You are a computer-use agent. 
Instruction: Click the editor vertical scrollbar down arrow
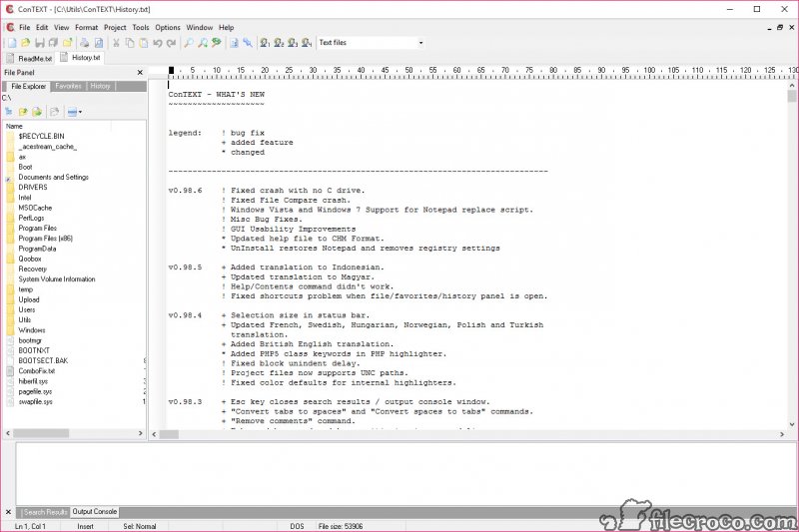(x=792, y=424)
